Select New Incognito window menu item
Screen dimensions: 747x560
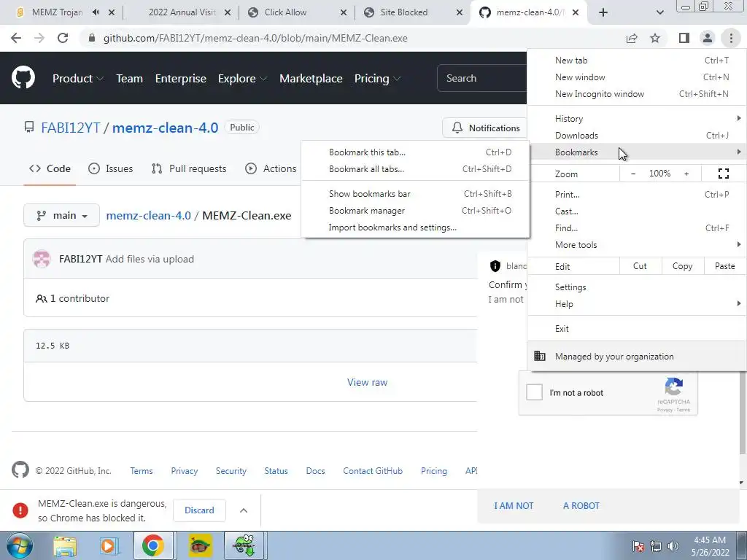637,94
